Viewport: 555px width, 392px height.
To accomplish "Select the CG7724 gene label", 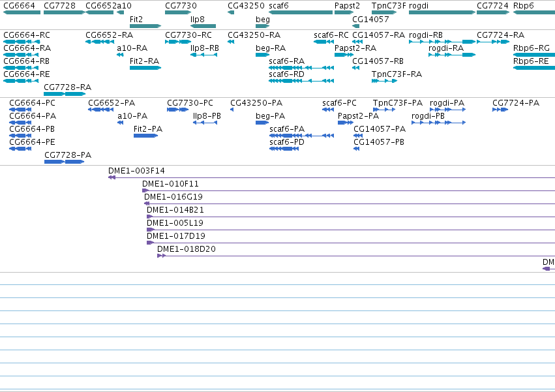I will [x=492, y=6].
